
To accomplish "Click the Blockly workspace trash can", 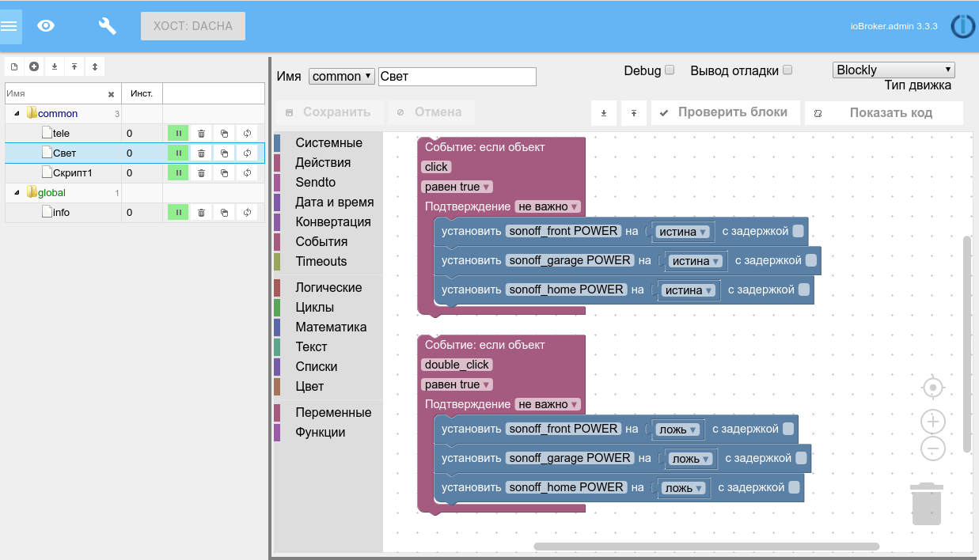I will click(x=926, y=503).
